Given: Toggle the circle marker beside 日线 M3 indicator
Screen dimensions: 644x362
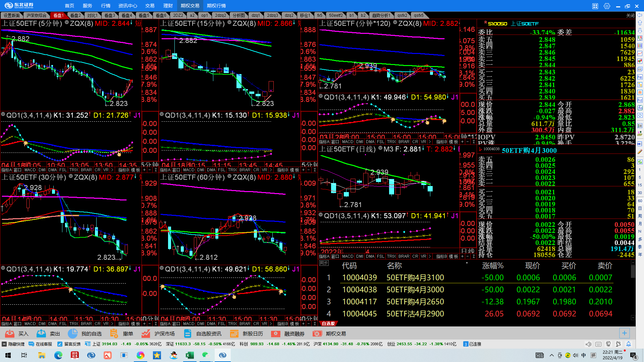Looking at the screenshot, I should point(381,148).
